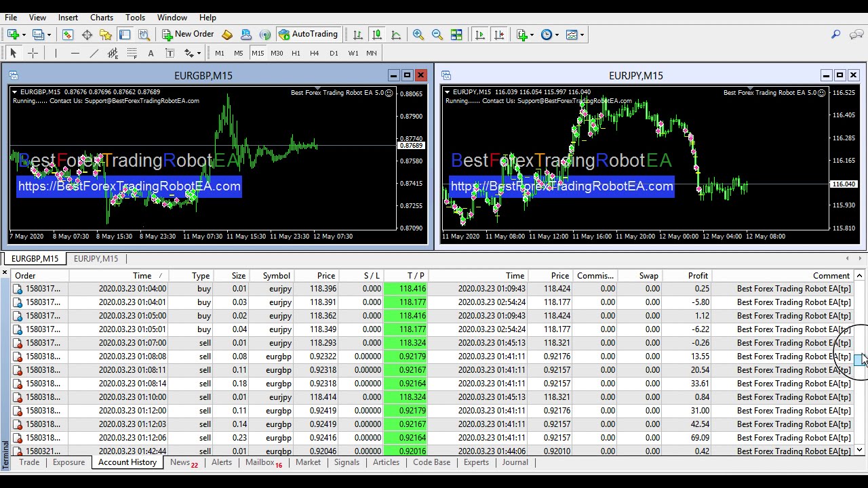
Task: Close the Terminal panel with the X
Action: pyautogui.click(x=5, y=272)
